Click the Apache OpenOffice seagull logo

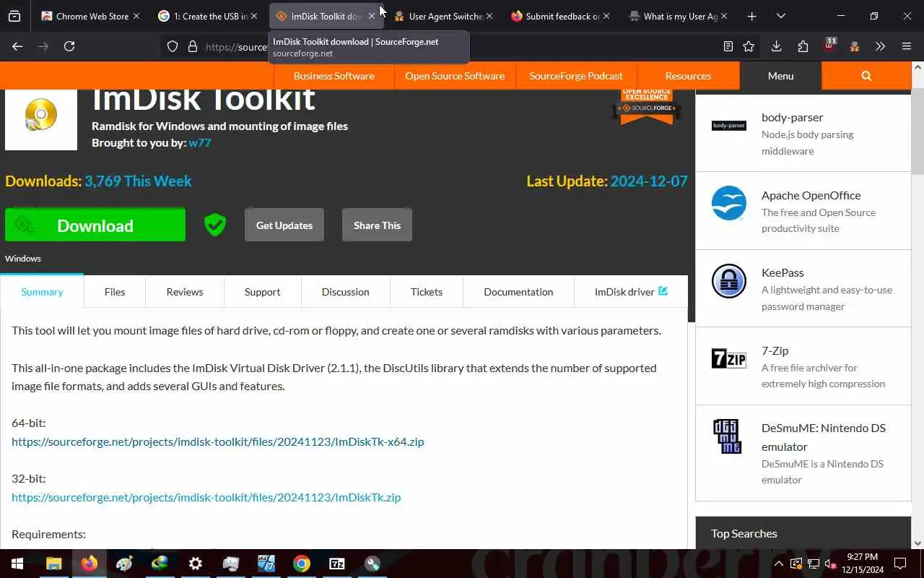pyautogui.click(x=728, y=203)
